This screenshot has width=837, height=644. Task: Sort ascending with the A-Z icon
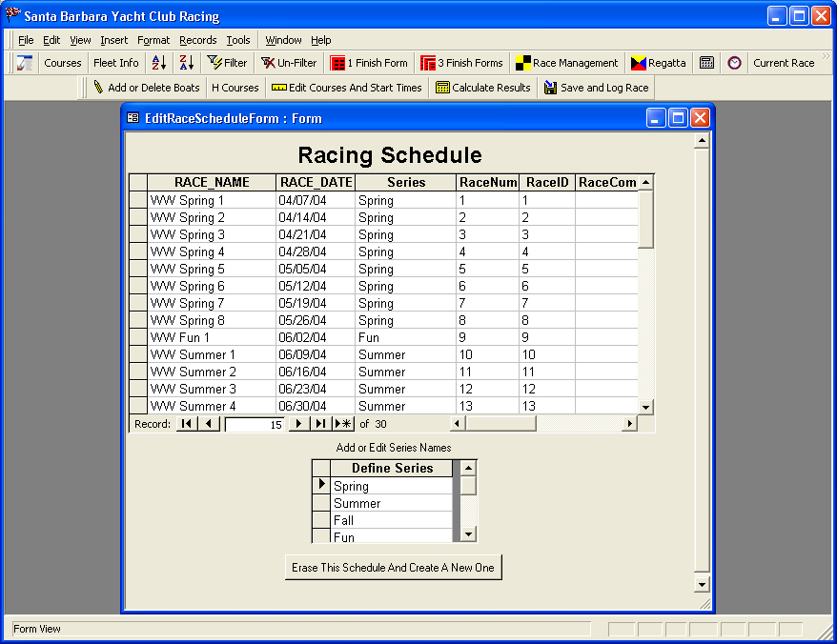(x=158, y=63)
